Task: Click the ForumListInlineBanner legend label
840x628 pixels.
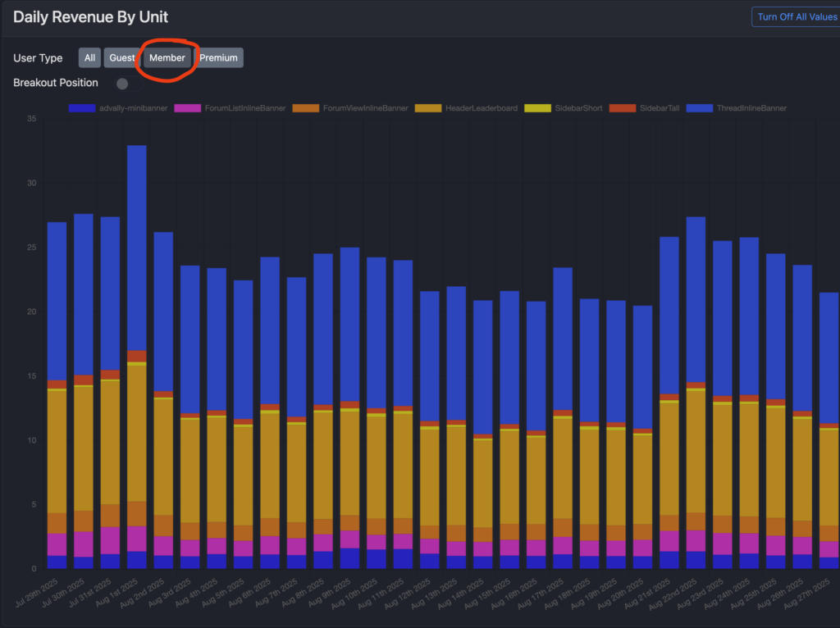Action: pos(245,108)
